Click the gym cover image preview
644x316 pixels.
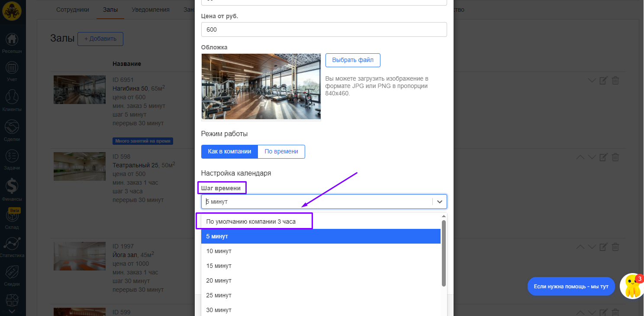coord(261,86)
